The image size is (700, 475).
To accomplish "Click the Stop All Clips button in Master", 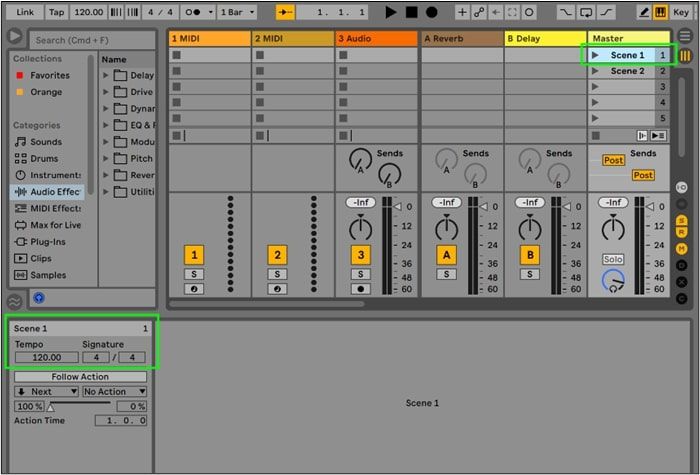I will click(x=596, y=135).
